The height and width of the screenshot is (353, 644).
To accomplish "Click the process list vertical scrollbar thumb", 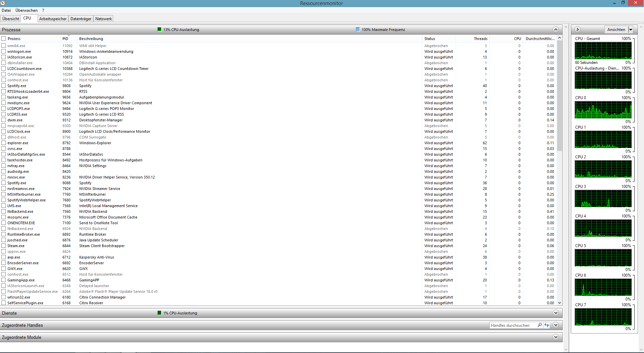I will 559,96.
